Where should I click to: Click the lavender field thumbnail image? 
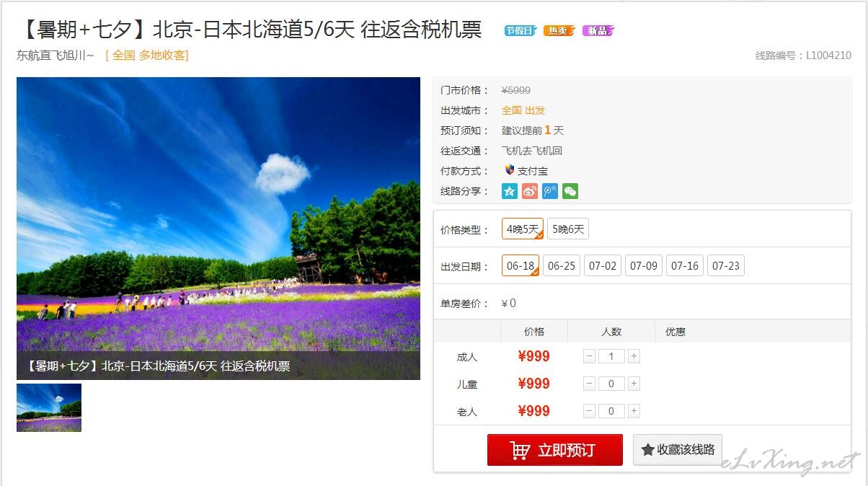(49, 407)
